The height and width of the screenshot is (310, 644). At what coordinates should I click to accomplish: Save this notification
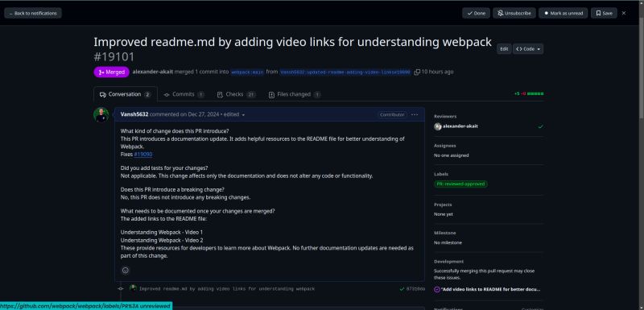(x=604, y=13)
